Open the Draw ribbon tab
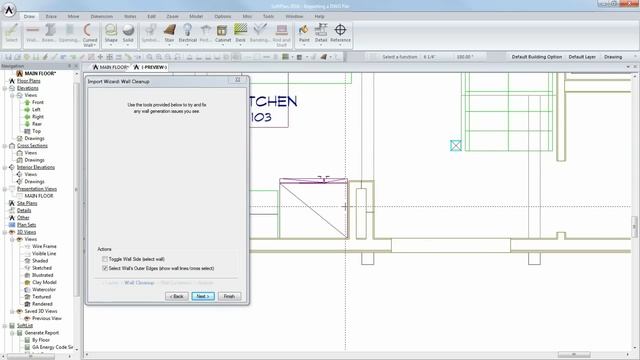This screenshot has width=640, height=360. pyautogui.click(x=29, y=16)
